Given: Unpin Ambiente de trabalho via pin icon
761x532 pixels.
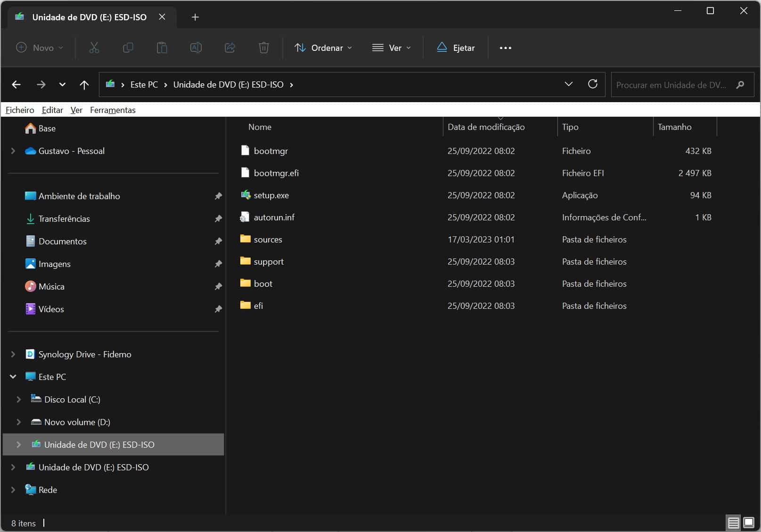Looking at the screenshot, I should 218,196.
